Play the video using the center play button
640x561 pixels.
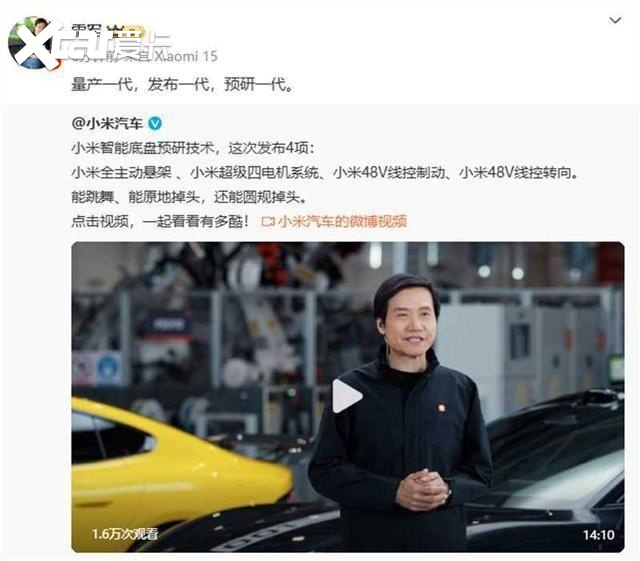tap(347, 396)
